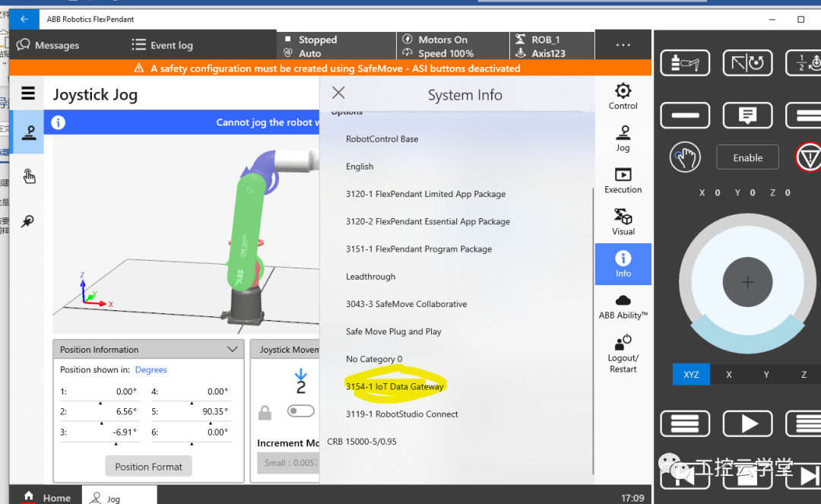Open the three-dots more menu
Screen dimensions: 821x504
click(623, 45)
